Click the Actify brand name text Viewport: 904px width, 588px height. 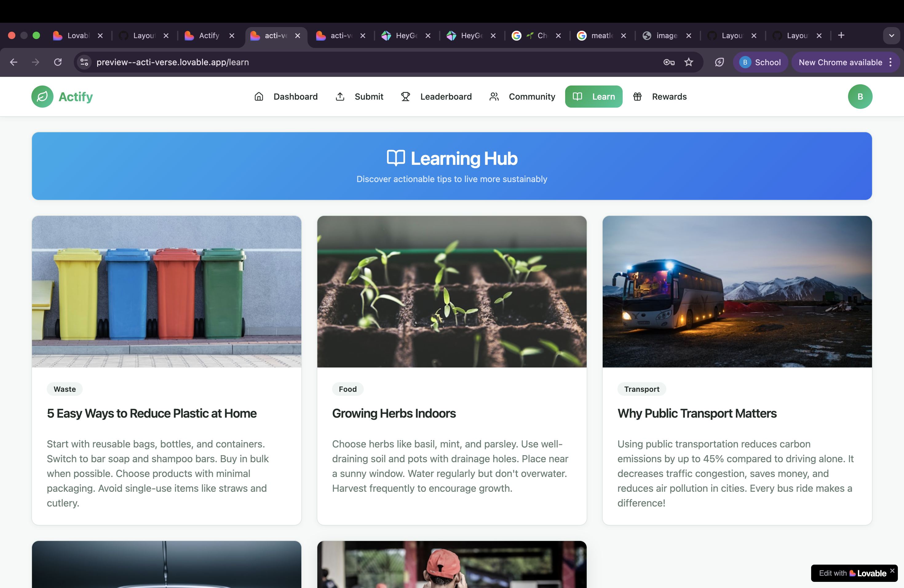click(x=76, y=97)
